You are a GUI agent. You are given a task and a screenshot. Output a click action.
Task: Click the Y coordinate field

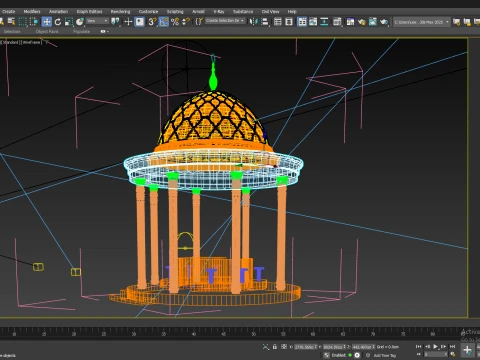(x=334, y=347)
